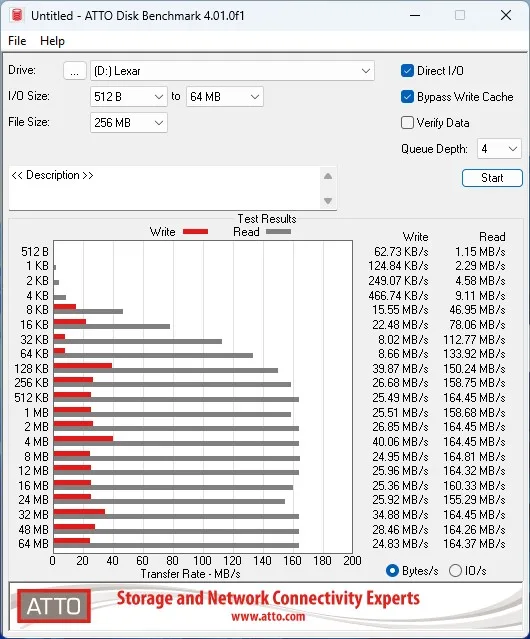Click the Read column header
The height and width of the screenshot is (639, 530).
click(x=492, y=237)
